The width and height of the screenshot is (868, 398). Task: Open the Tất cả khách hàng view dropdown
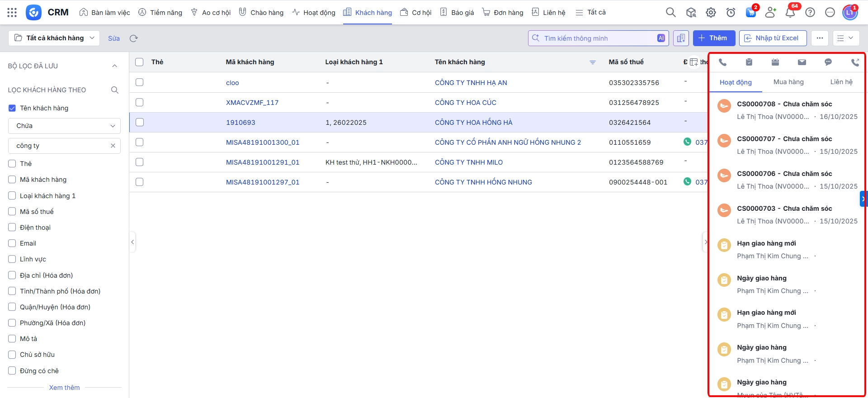[54, 38]
